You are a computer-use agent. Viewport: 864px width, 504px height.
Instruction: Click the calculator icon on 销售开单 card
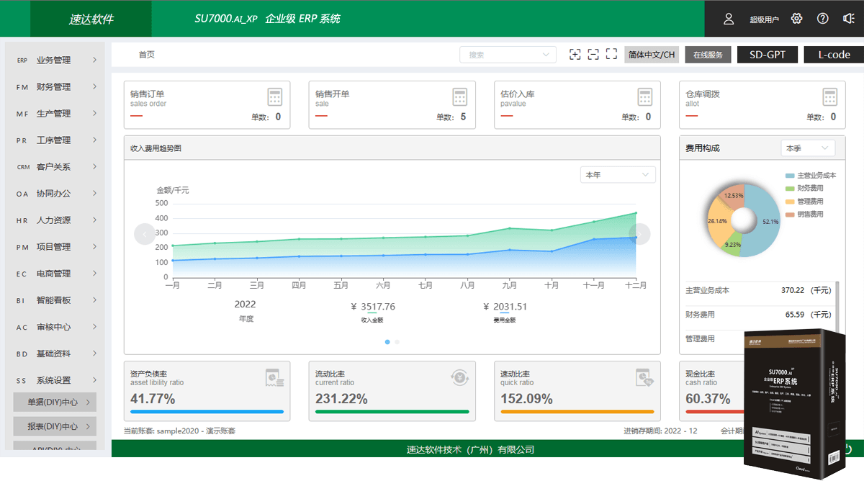[x=459, y=96]
